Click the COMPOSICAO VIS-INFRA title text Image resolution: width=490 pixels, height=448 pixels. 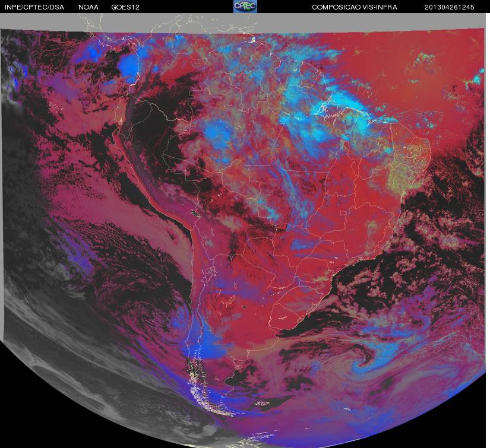click(x=355, y=7)
